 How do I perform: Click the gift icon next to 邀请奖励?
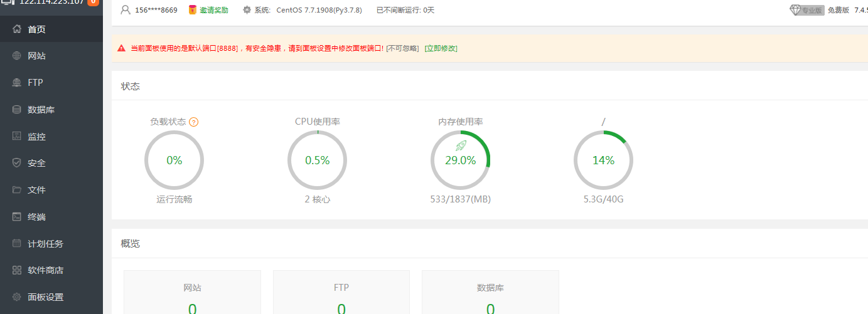tap(193, 9)
